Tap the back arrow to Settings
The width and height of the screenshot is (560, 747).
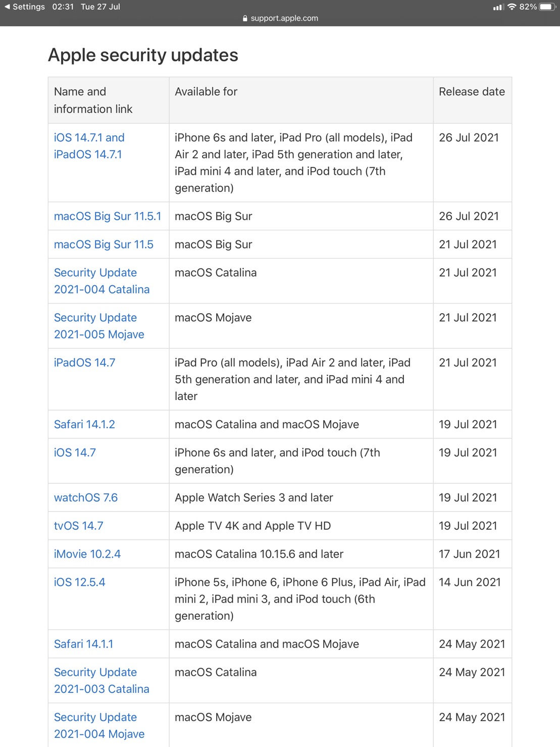pyautogui.click(x=8, y=7)
